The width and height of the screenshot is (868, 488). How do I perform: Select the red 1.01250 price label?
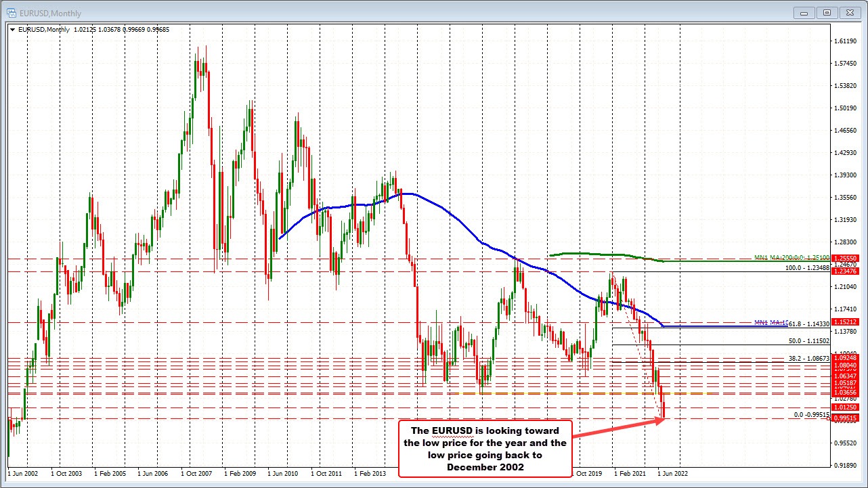click(846, 407)
